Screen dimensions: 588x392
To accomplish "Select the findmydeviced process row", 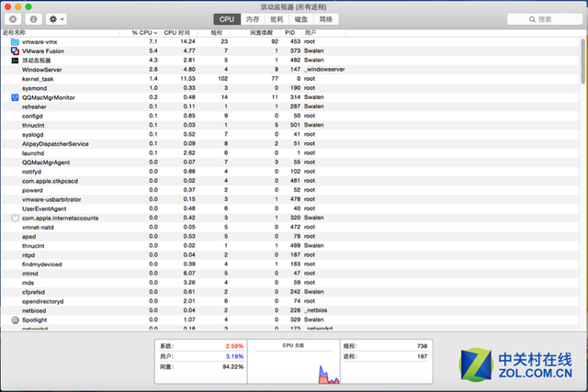I will [290, 264].
